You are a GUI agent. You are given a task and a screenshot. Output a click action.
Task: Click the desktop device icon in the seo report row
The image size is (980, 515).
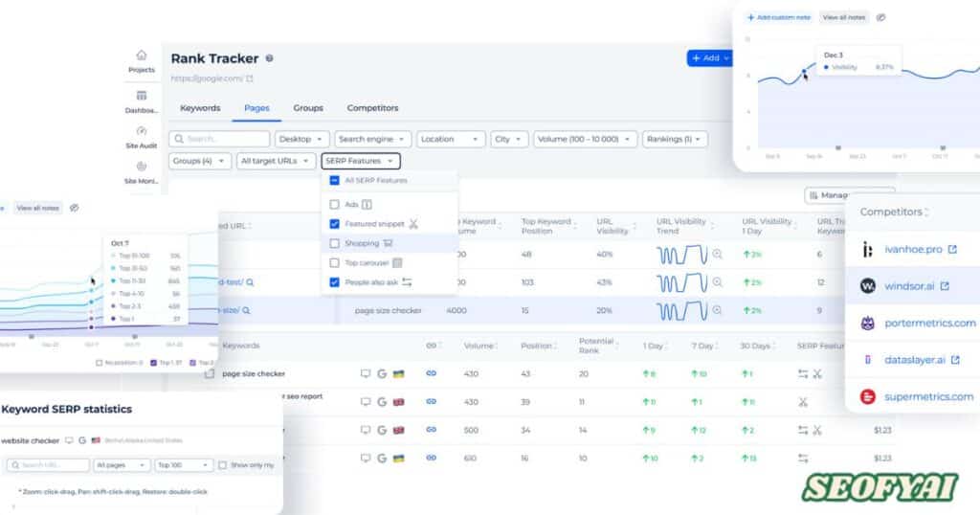coord(366,402)
